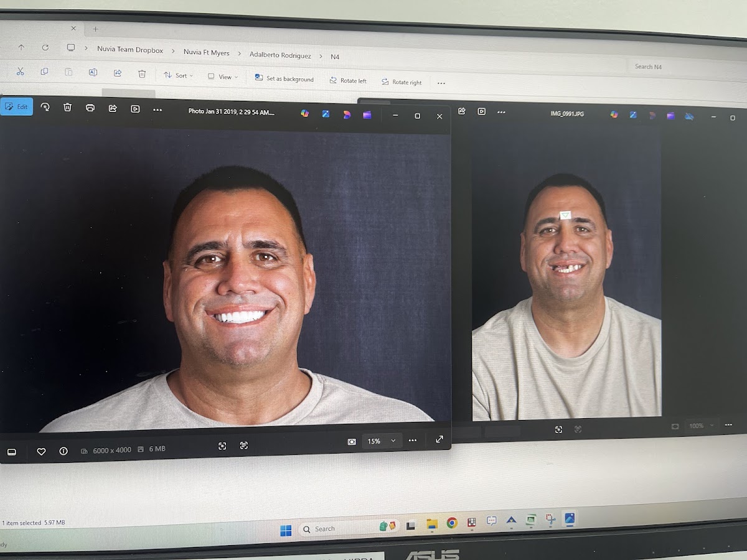The image size is (747, 560).
Task: Open File Explorer from the taskbar
Action: click(431, 524)
